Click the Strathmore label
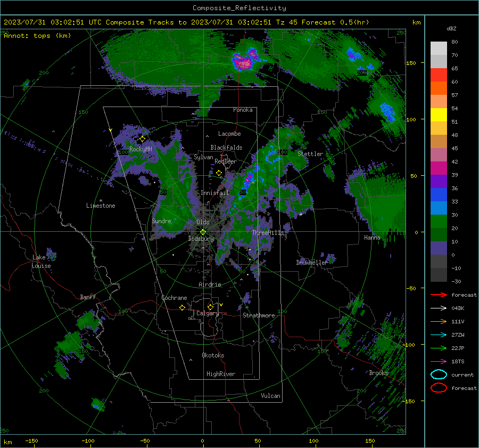Image resolution: width=479 pixels, height=448 pixels. tap(259, 315)
